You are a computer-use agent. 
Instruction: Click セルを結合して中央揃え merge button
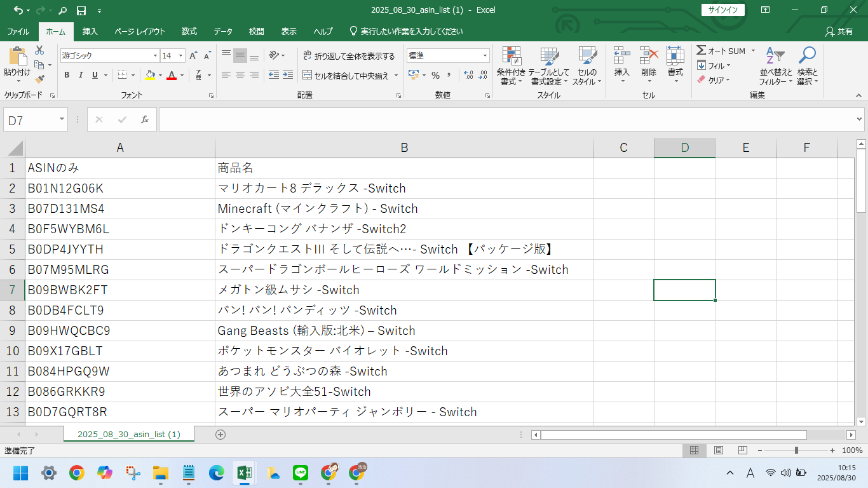[x=345, y=75]
